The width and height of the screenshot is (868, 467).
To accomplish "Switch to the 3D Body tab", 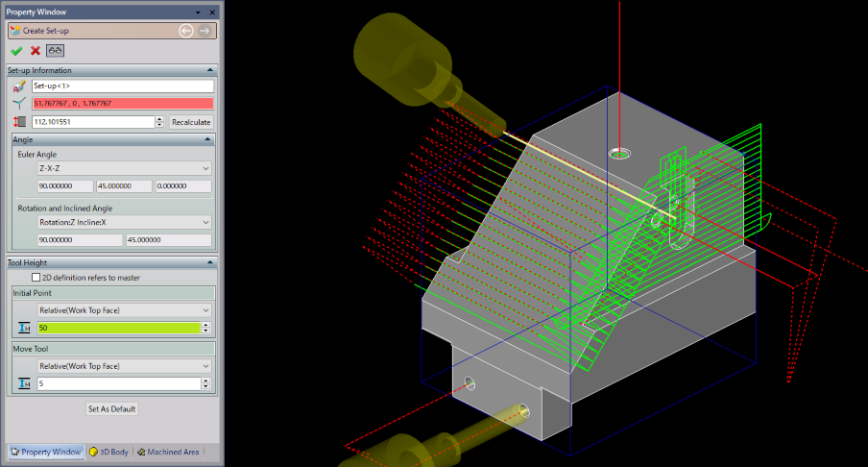I will (x=109, y=452).
